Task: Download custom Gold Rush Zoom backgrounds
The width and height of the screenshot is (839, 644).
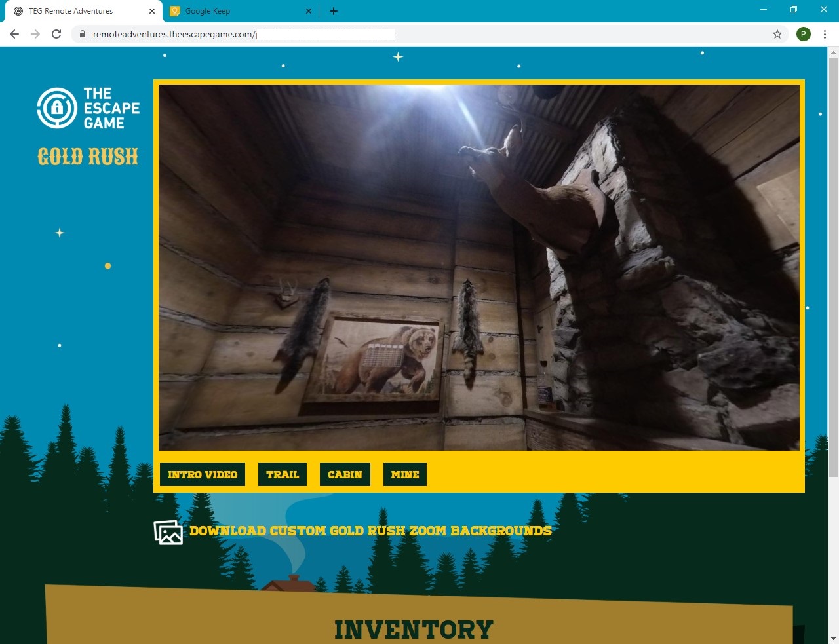Action: pos(370,531)
